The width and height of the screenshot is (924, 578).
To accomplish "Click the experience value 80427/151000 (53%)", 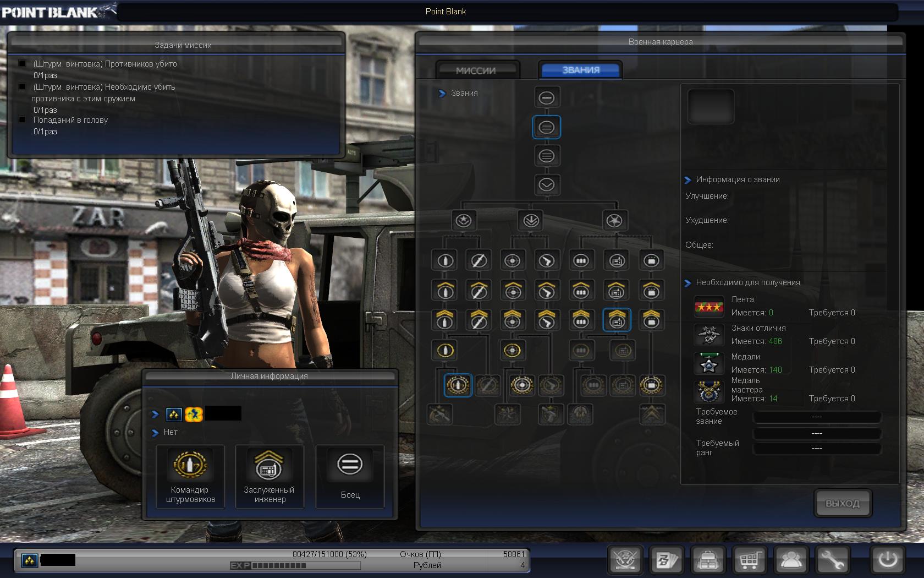I will pos(329,554).
